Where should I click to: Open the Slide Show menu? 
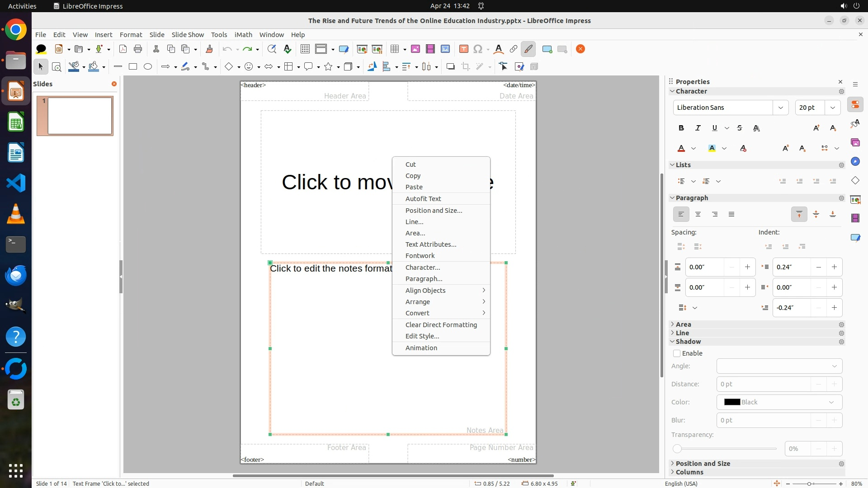[188, 35]
